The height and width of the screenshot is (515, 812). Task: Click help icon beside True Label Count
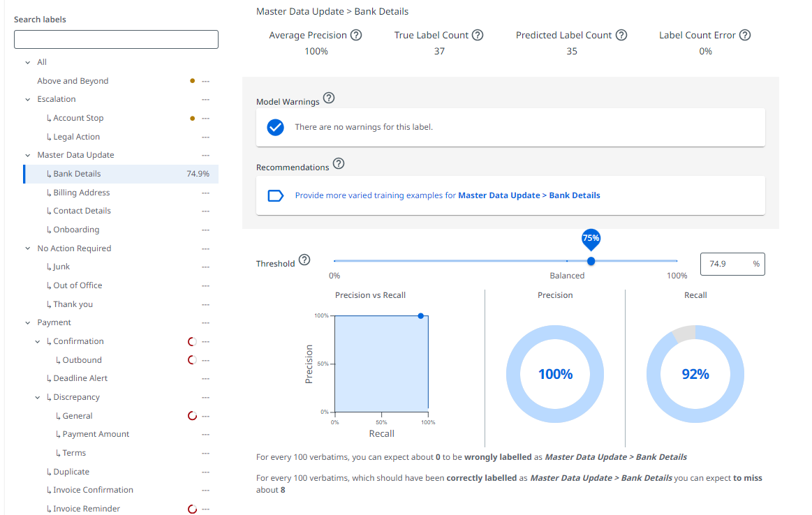pyautogui.click(x=478, y=35)
